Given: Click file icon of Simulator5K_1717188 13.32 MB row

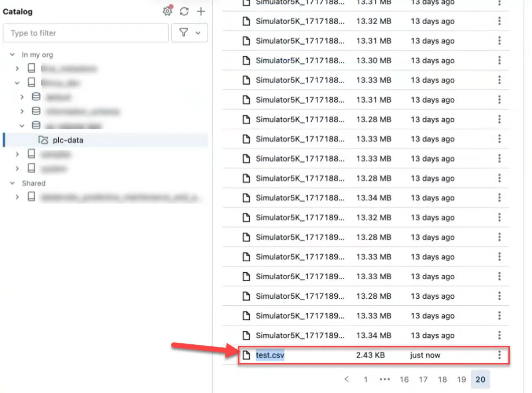Looking at the screenshot, I should 246,21.
